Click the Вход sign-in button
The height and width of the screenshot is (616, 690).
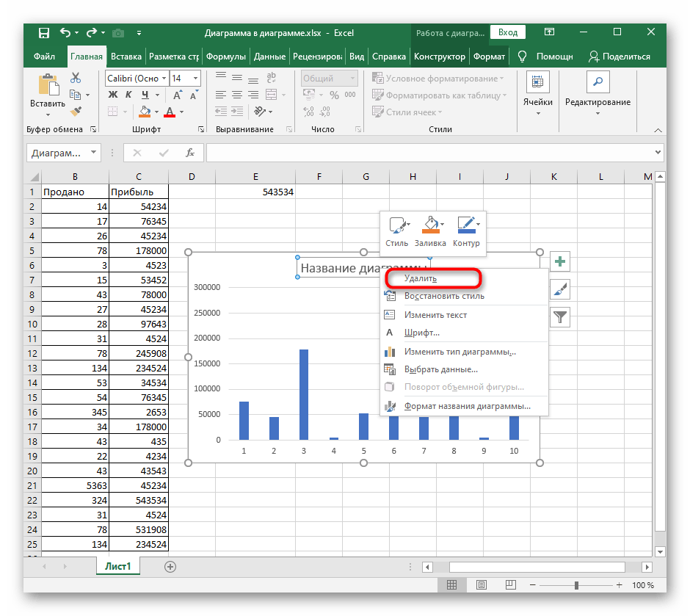(508, 32)
